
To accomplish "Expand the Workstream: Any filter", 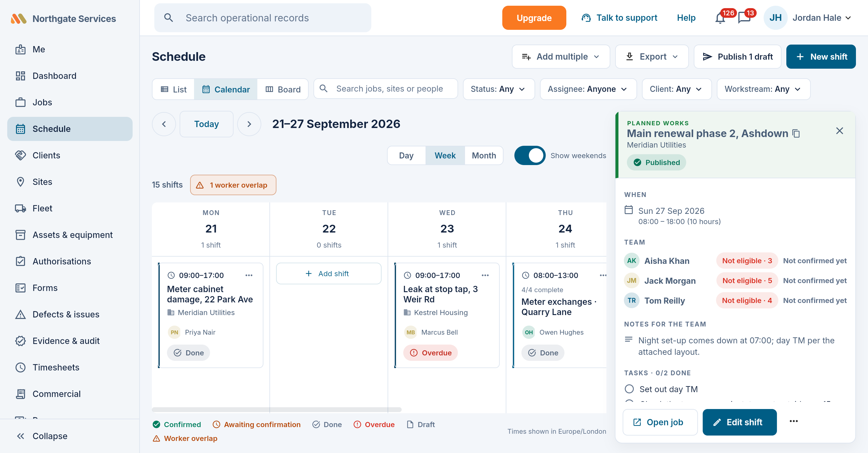I will pos(763,89).
